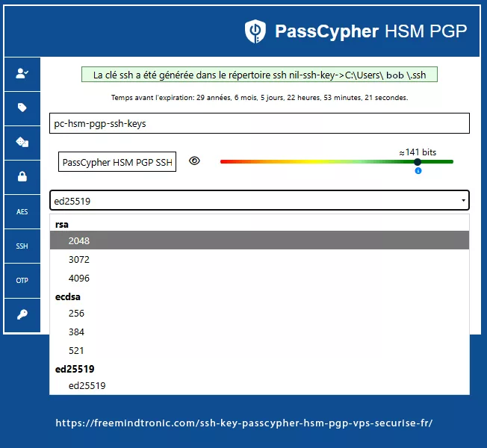Collapse the ed25519 key type dropdown

259,201
